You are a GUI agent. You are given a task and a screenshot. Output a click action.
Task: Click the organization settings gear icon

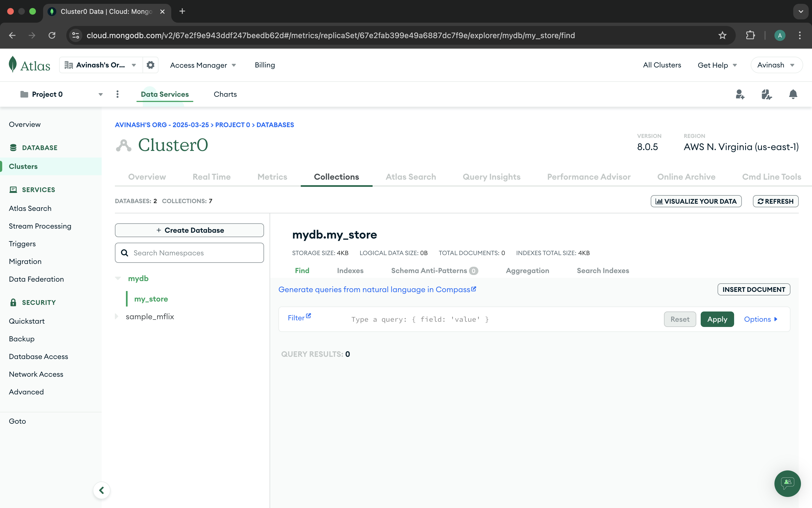click(150, 65)
